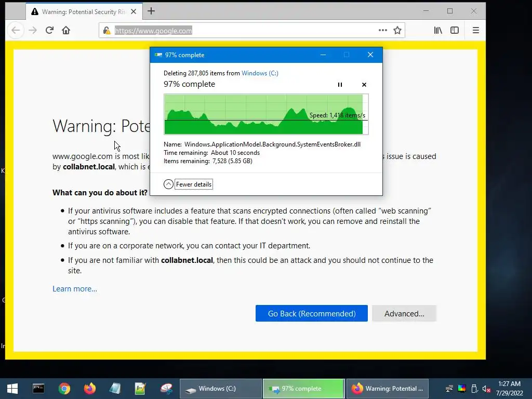Click the What can you do about it? heading

pos(100,193)
